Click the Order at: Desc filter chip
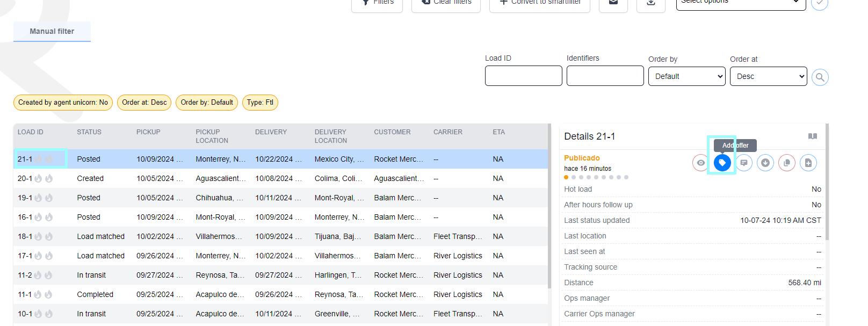The width and height of the screenshot is (868, 326). click(144, 103)
